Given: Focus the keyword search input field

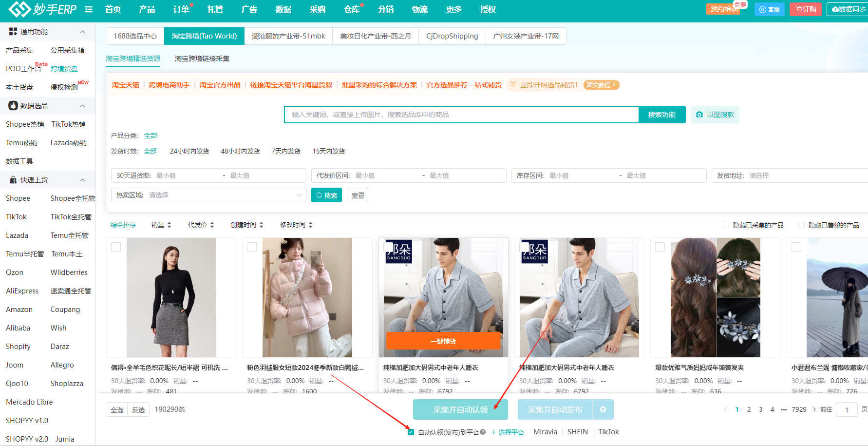Looking at the screenshot, I should pos(461,115).
